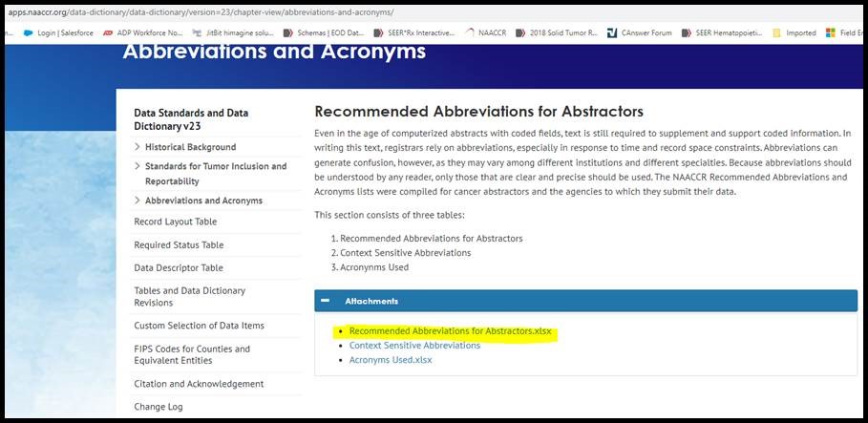Open the Change Log sidebar item
868x423 pixels.
tap(159, 407)
